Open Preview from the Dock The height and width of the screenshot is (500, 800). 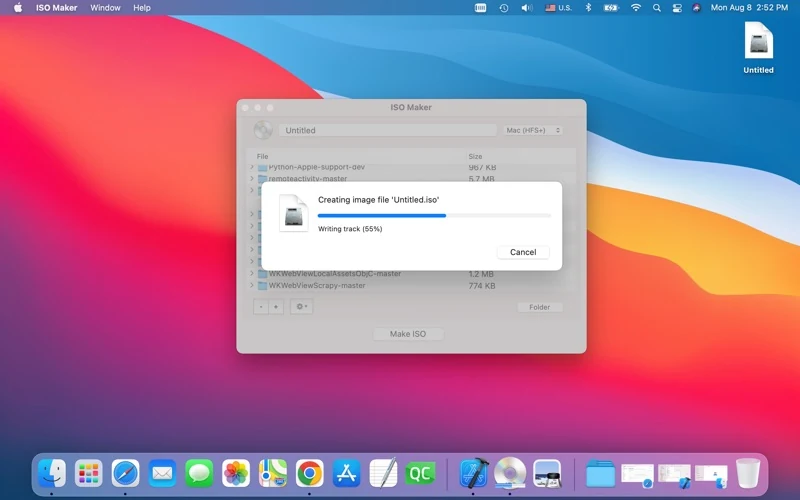click(x=547, y=473)
